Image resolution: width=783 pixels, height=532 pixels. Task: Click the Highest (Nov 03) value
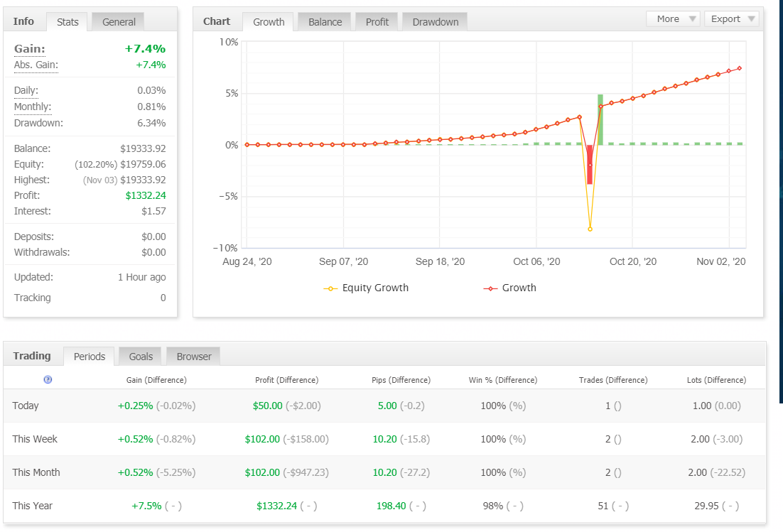pyautogui.click(x=124, y=180)
